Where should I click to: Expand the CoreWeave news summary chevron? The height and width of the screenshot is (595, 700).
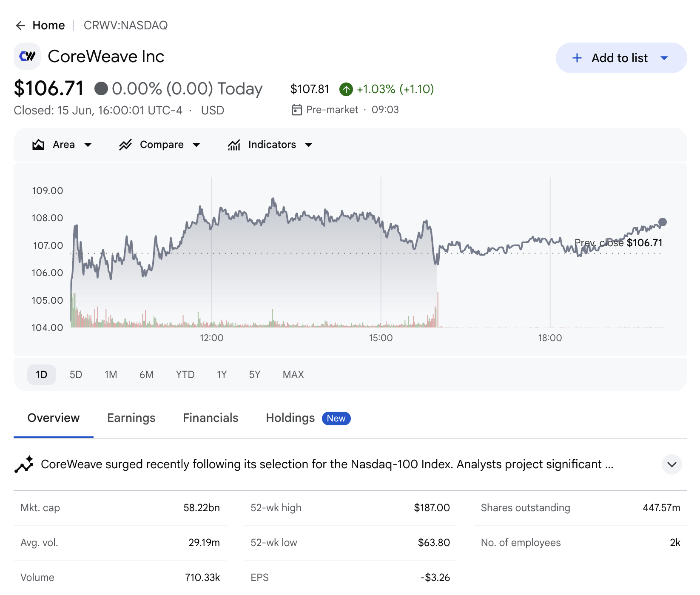tap(672, 464)
